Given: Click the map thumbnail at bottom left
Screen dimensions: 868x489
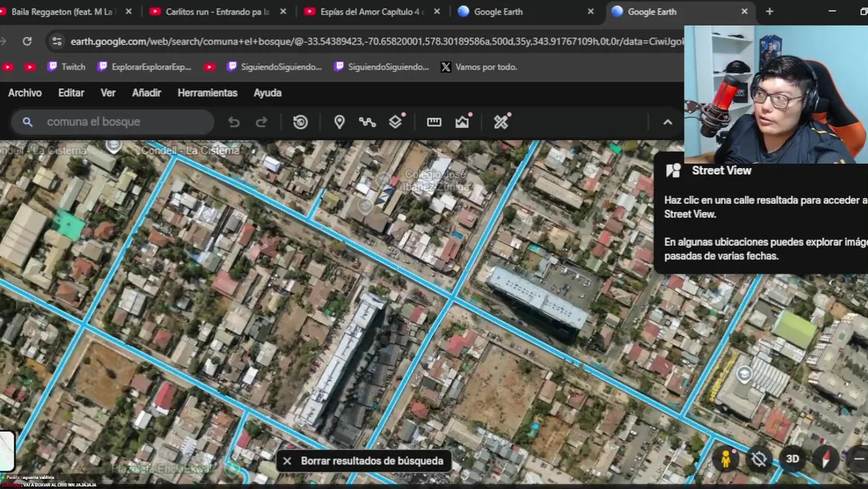Looking at the screenshot, I should (x=7, y=451).
